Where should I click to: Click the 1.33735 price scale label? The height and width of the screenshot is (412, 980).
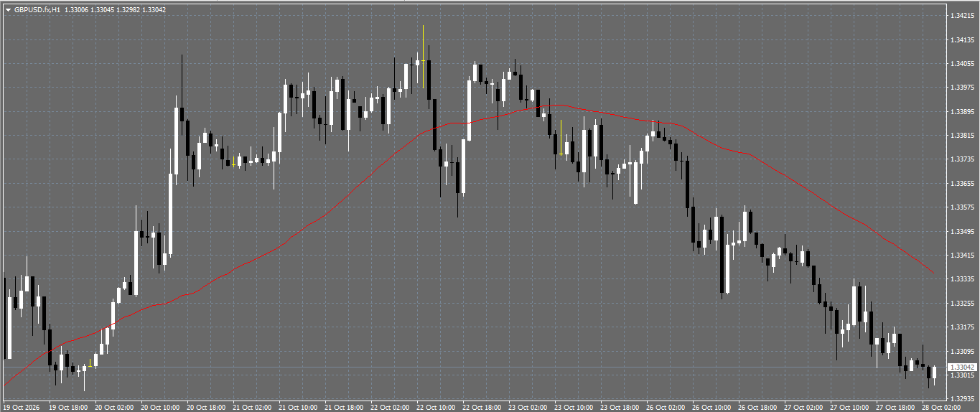click(961, 159)
